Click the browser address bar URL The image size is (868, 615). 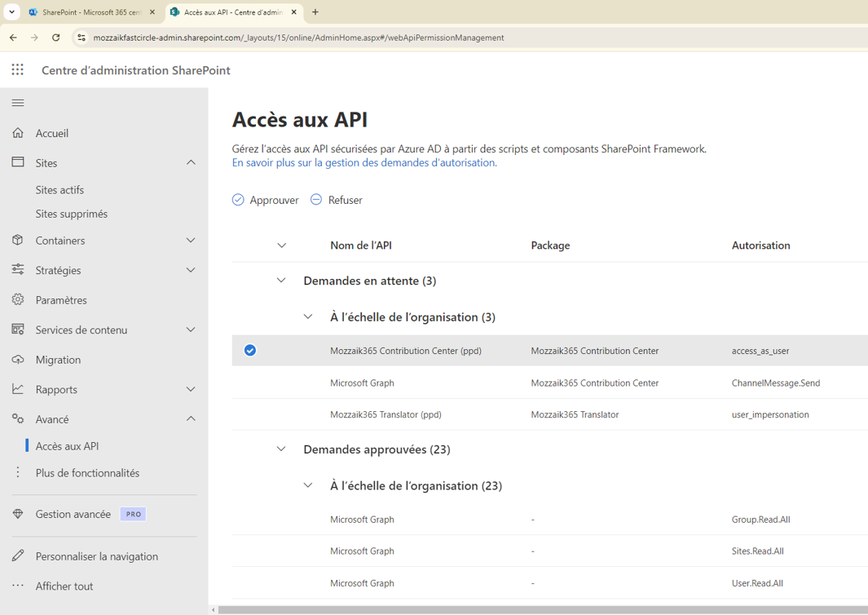click(298, 38)
